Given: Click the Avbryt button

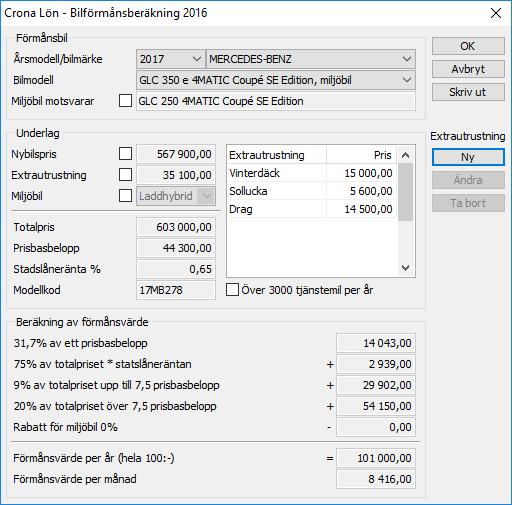Looking at the screenshot, I should 468,69.
